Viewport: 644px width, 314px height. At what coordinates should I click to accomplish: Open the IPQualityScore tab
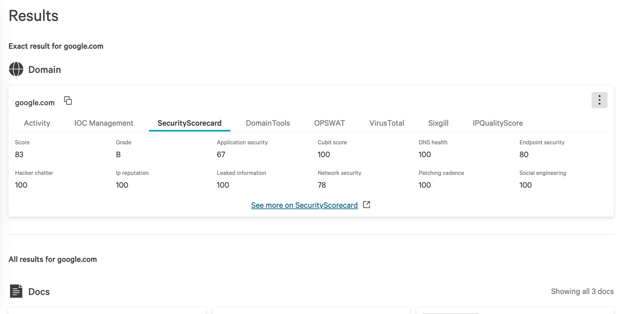[498, 123]
